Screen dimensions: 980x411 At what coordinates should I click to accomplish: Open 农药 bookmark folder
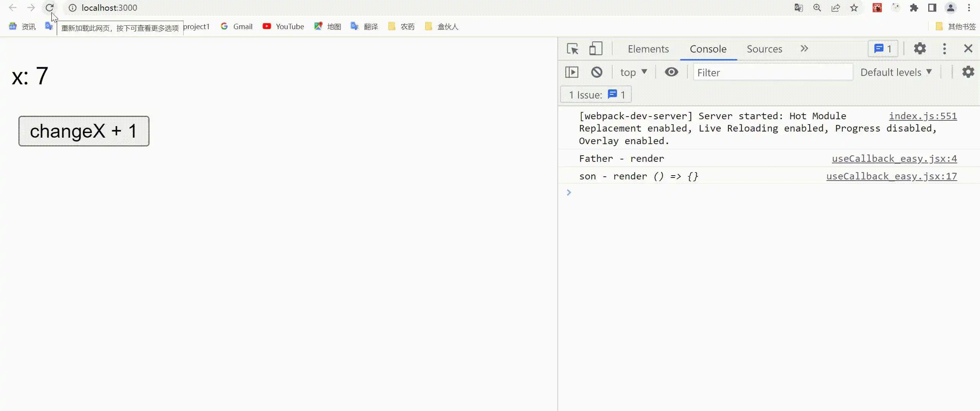point(401,26)
